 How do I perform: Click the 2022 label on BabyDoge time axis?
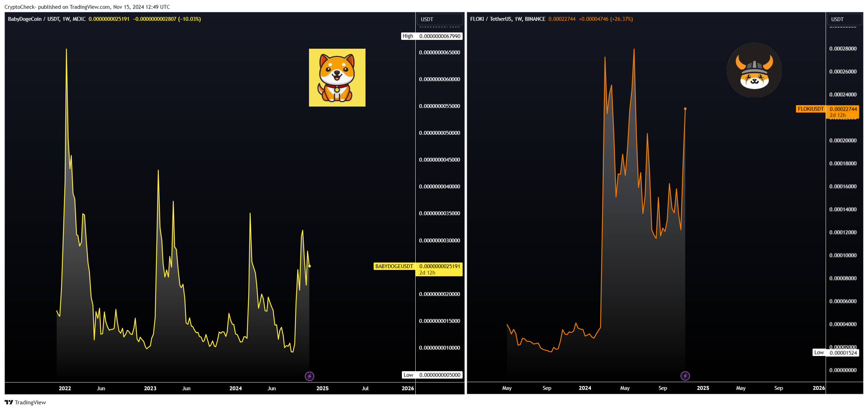[x=65, y=388]
